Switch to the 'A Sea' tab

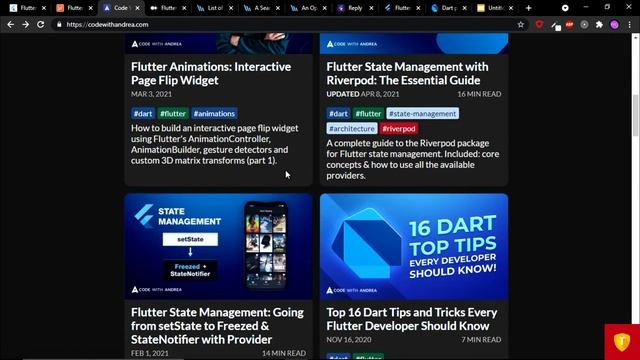pos(262,8)
